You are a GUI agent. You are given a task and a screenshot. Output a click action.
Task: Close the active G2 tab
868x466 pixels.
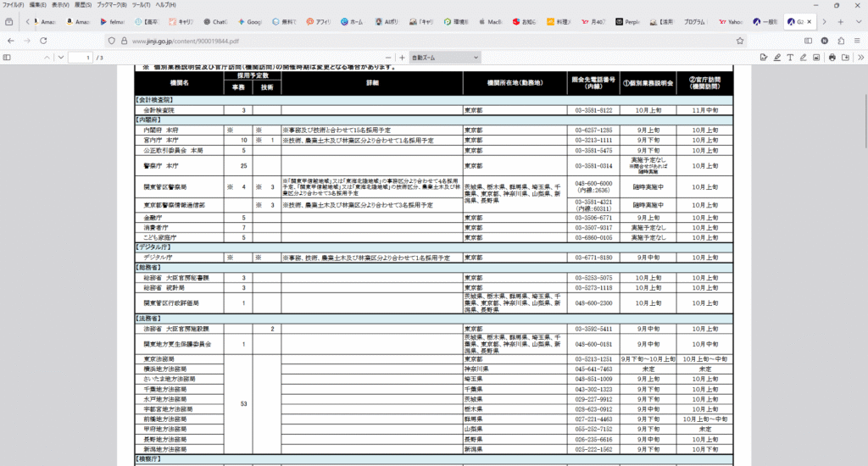810,22
